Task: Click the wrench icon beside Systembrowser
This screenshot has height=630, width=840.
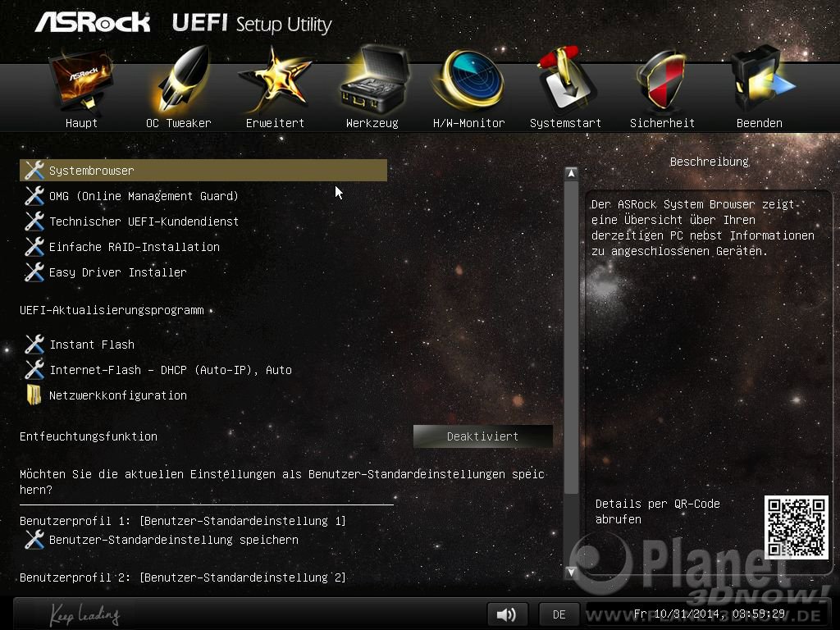Action: [34, 171]
